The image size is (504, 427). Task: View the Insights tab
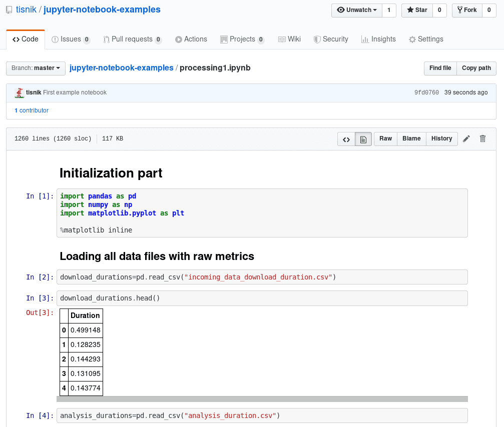click(378, 39)
